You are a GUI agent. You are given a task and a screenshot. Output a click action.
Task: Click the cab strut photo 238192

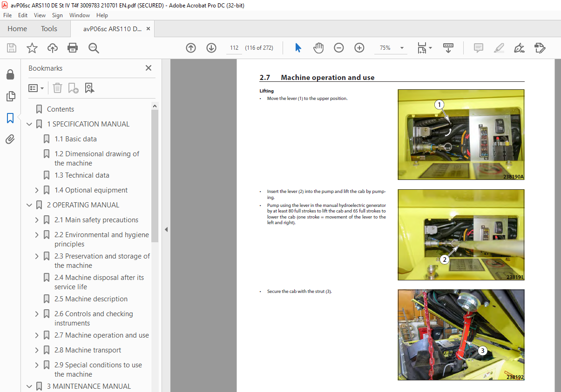click(461, 335)
